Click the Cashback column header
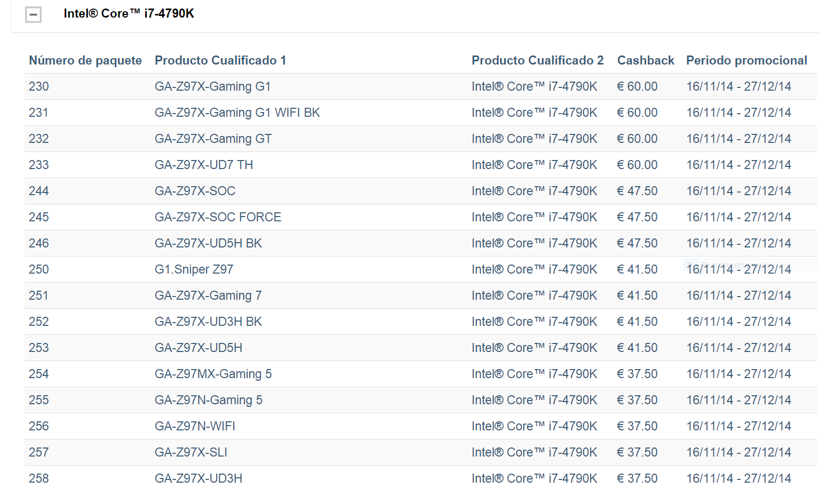 (646, 60)
